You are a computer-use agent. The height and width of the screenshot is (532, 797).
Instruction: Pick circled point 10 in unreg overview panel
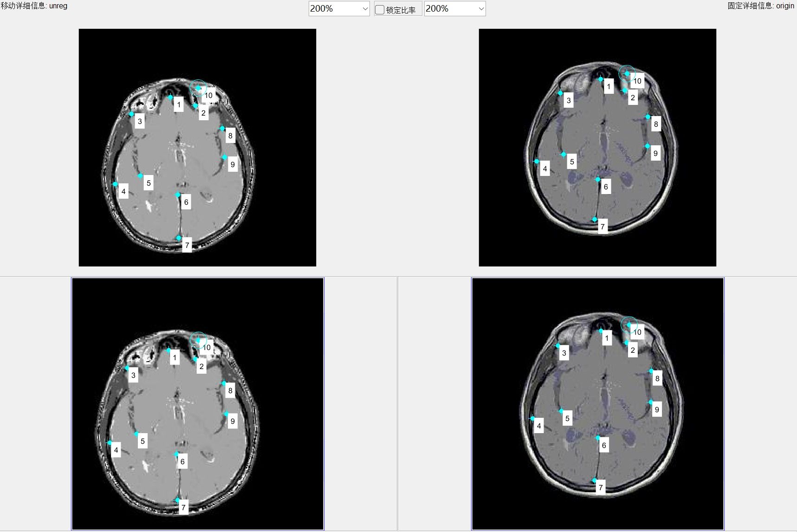[198, 340]
